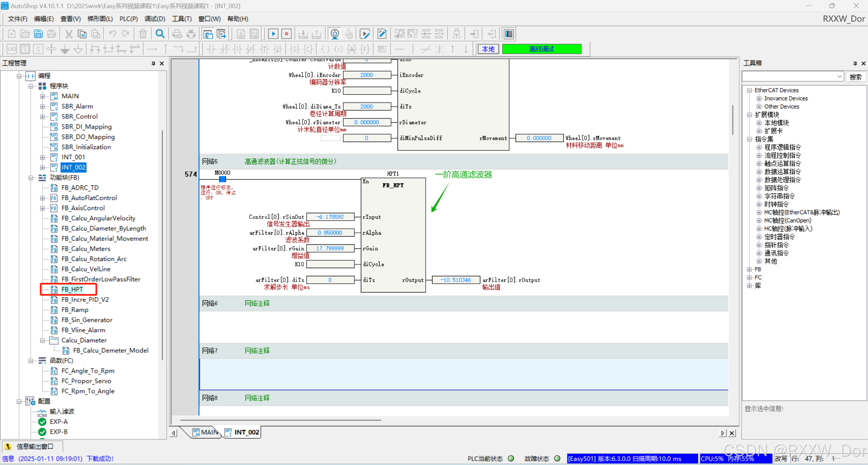The width and height of the screenshot is (868, 465).
Task: Click the Save project icon
Action: point(38,34)
